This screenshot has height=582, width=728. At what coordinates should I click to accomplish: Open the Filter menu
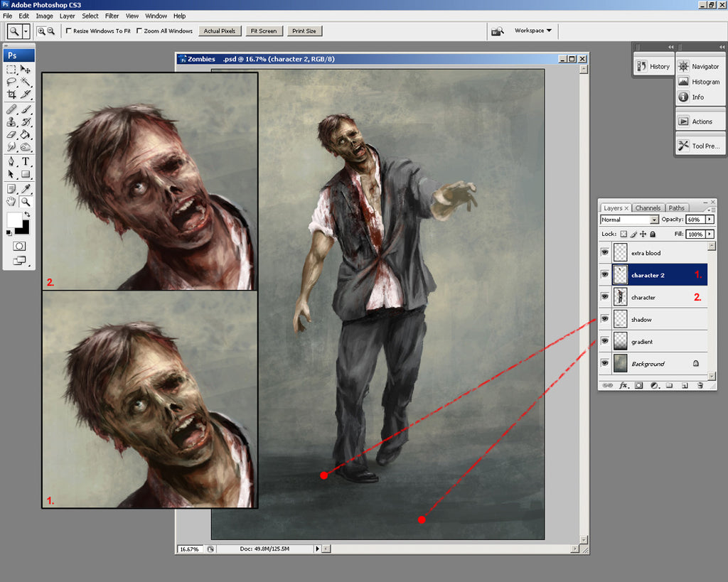pyautogui.click(x=112, y=16)
